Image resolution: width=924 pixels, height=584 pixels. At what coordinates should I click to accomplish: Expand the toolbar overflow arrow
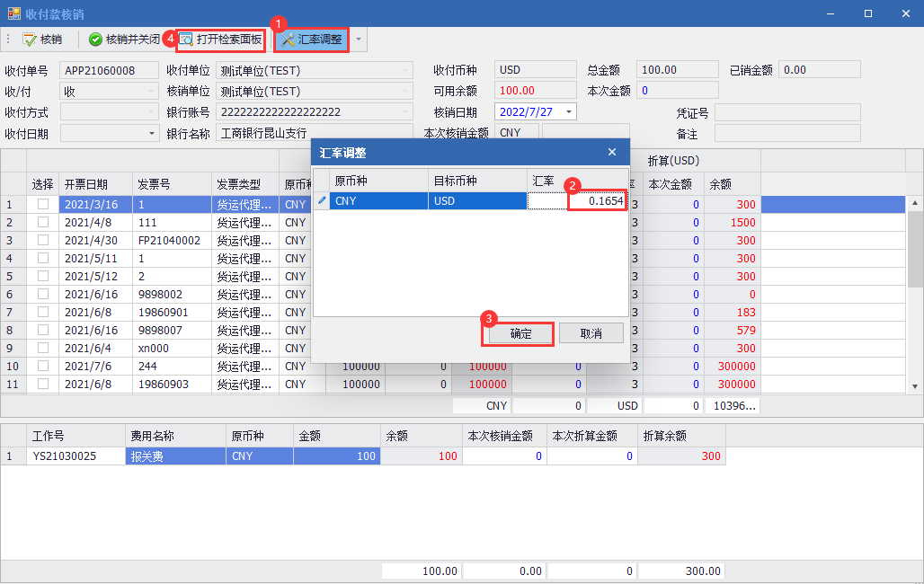[359, 40]
